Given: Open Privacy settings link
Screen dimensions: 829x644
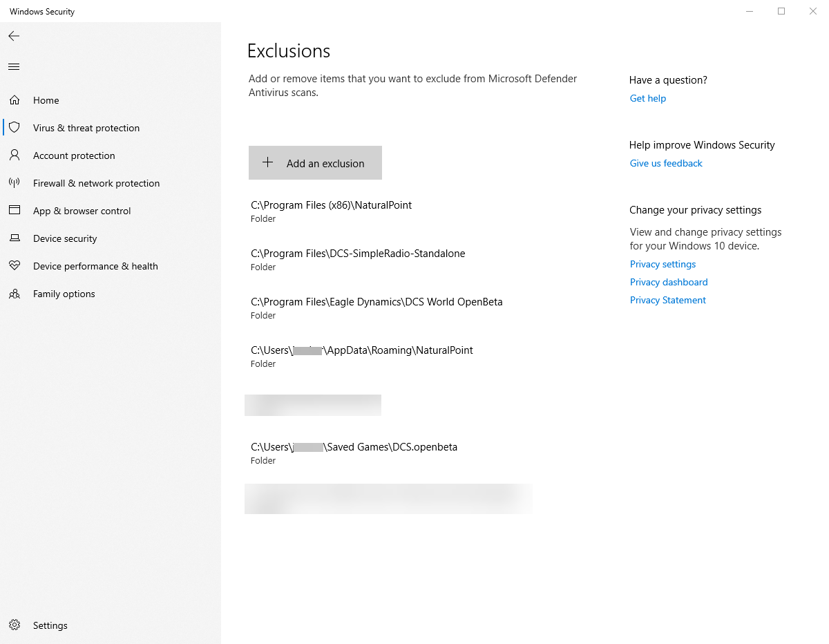Looking at the screenshot, I should (663, 264).
